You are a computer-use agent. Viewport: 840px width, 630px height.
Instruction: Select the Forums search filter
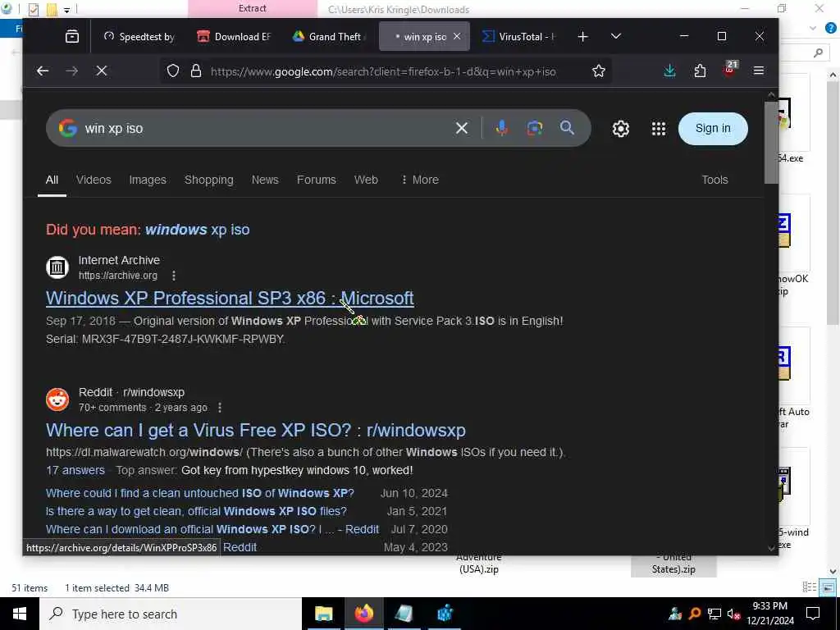317,180
